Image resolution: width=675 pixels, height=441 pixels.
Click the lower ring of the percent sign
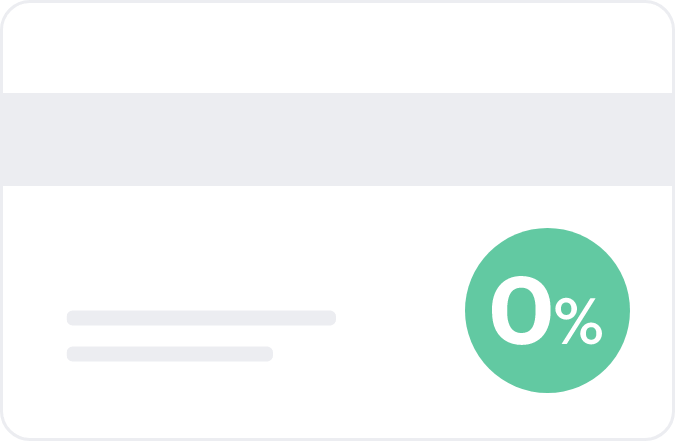[x=591, y=333]
